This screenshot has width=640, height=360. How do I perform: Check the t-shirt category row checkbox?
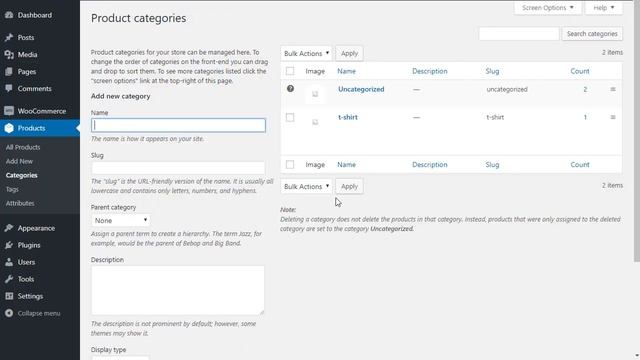(x=290, y=118)
